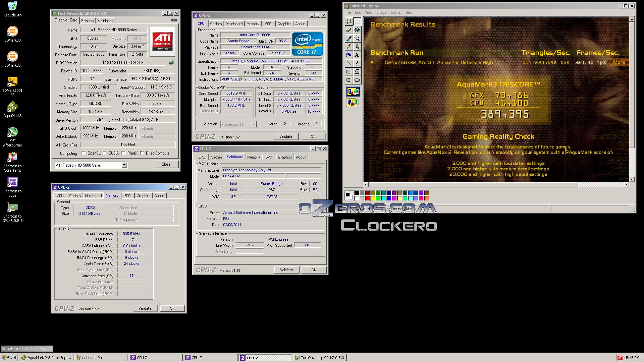Open the 3DMark03 desktop shortcut
Screen dimensions: 644x362
[12, 34]
